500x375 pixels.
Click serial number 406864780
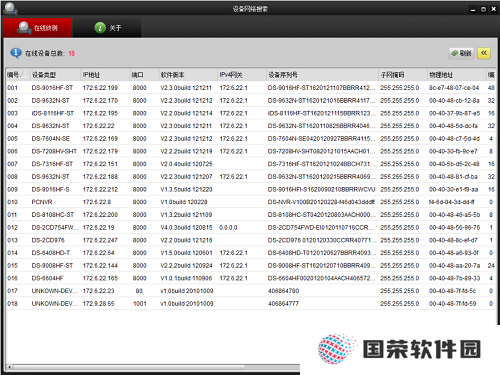283,291
